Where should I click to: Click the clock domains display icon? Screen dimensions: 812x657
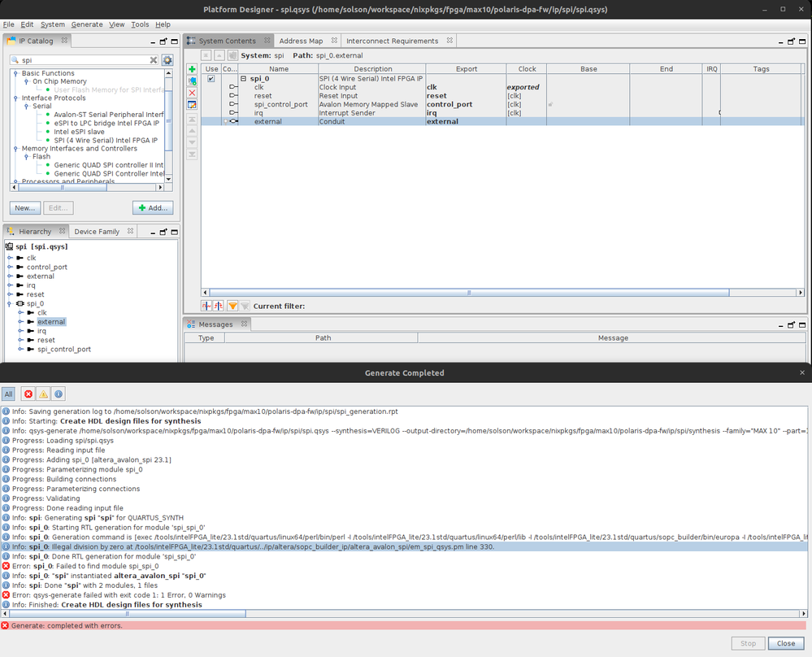point(206,307)
